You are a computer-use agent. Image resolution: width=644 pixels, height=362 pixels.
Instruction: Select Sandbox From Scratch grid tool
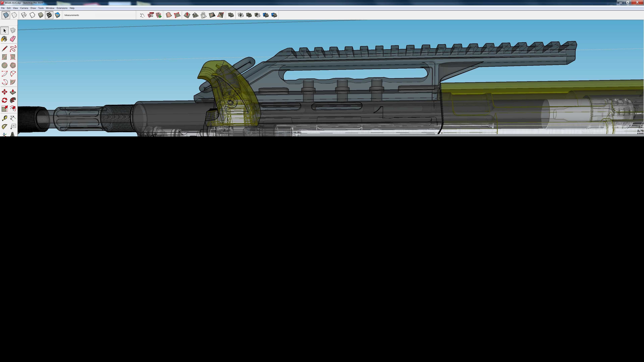pos(177,15)
